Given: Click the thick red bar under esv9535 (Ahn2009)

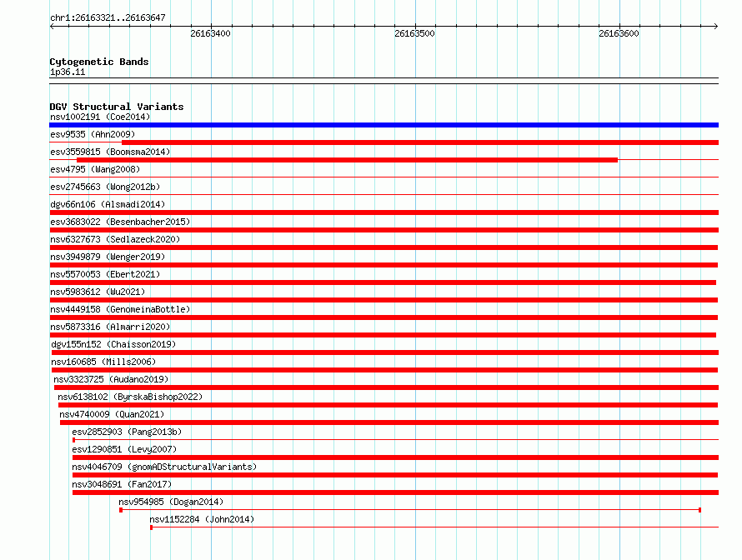Looking at the screenshot, I should pyautogui.click(x=420, y=142).
